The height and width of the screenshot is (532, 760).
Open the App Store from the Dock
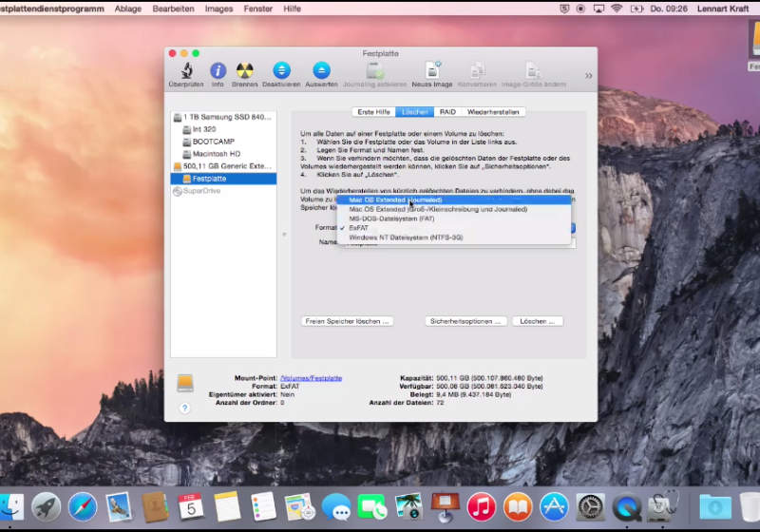click(554, 506)
